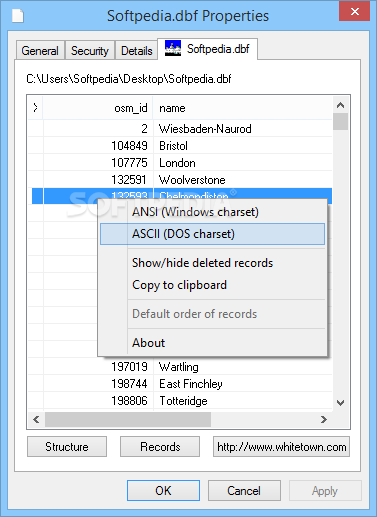377x517 pixels.
Task: Click the name column header
Action: click(243, 108)
